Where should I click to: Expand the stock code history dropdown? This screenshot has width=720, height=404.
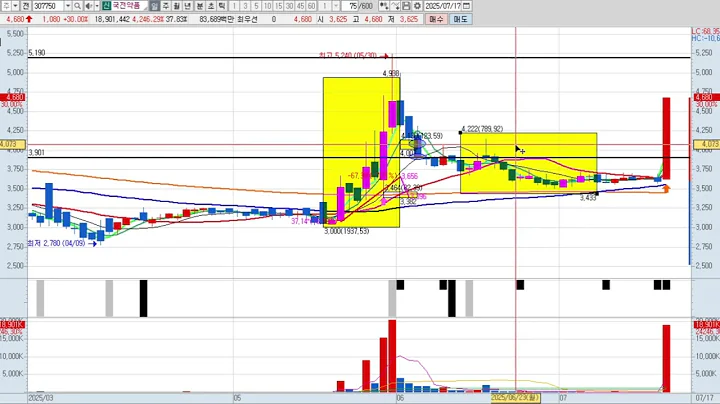tap(68, 6)
